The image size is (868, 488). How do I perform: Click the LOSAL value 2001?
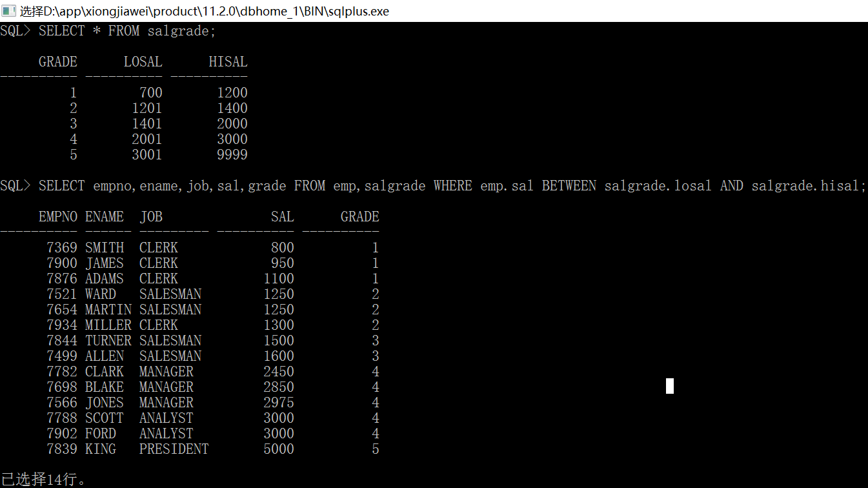pyautogui.click(x=146, y=139)
